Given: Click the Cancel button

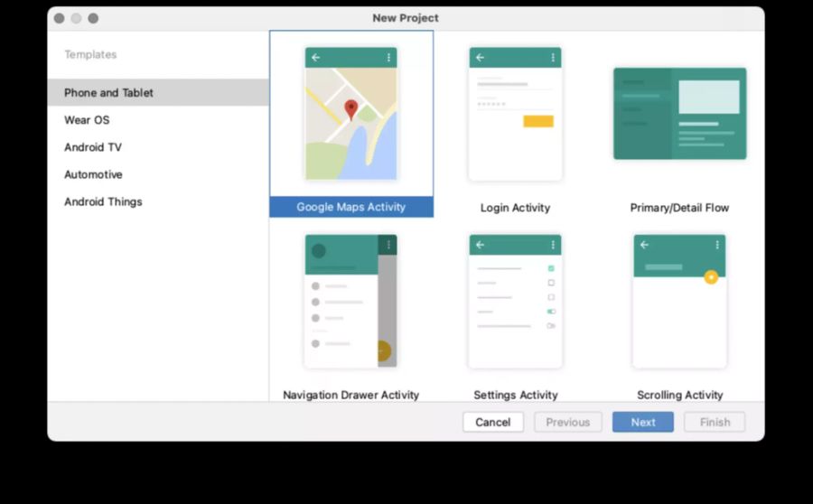Looking at the screenshot, I should pyautogui.click(x=493, y=422).
